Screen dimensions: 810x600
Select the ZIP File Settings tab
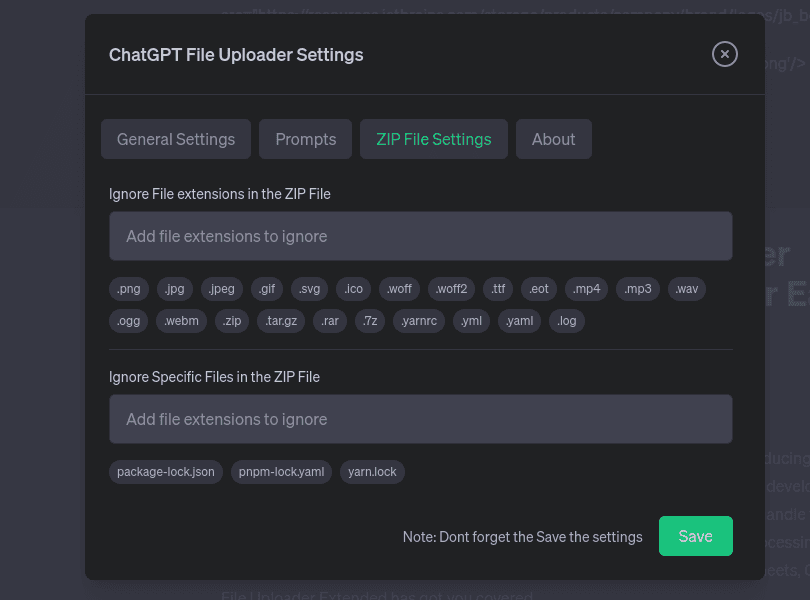pyautogui.click(x=434, y=139)
